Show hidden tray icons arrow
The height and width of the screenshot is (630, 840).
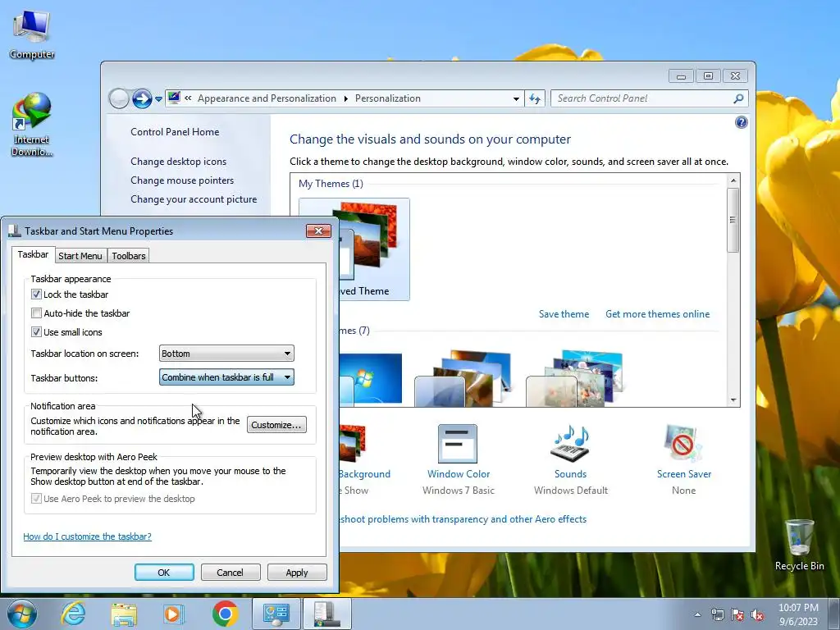pyautogui.click(x=697, y=614)
